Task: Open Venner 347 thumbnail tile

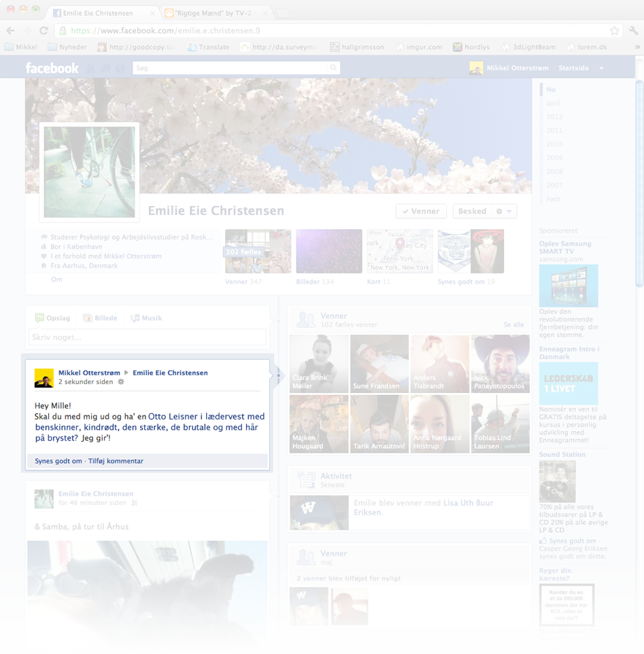Action: coord(258,251)
